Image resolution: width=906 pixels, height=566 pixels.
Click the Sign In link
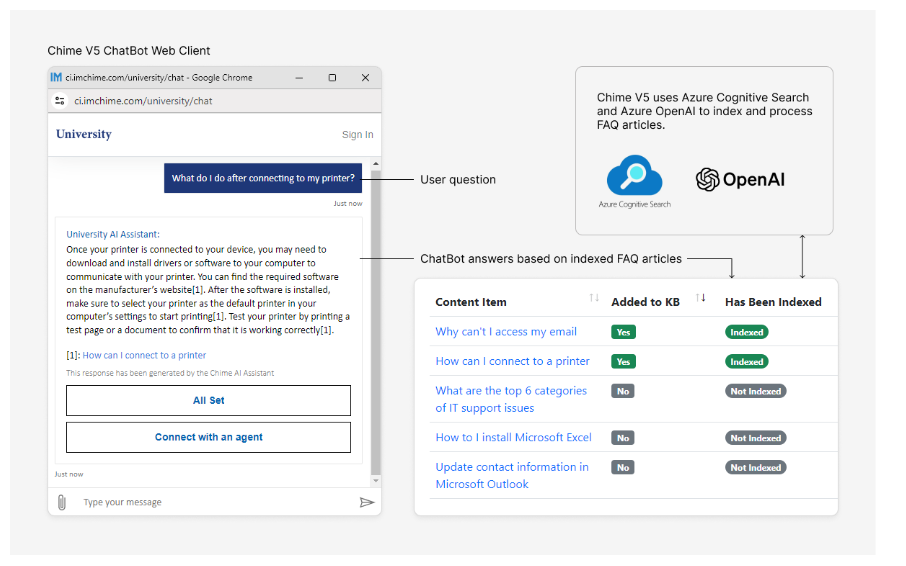point(357,135)
